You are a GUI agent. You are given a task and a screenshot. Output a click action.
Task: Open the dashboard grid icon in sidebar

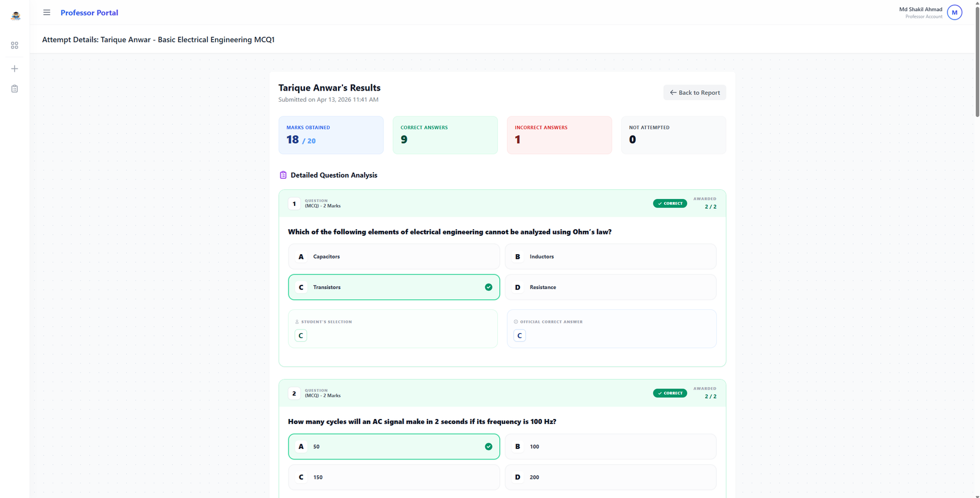click(x=15, y=45)
